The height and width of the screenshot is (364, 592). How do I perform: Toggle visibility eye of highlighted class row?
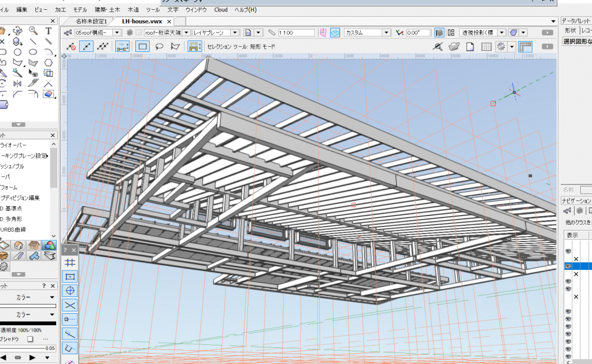(x=568, y=266)
